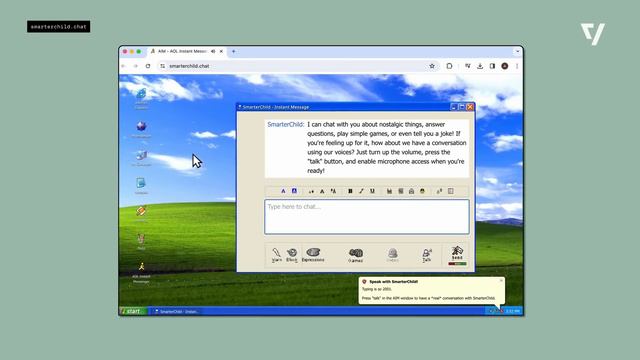Screen dimensions: 640x360
Task: Expand the tab search dropdown arrow
Action: [x=518, y=51]
